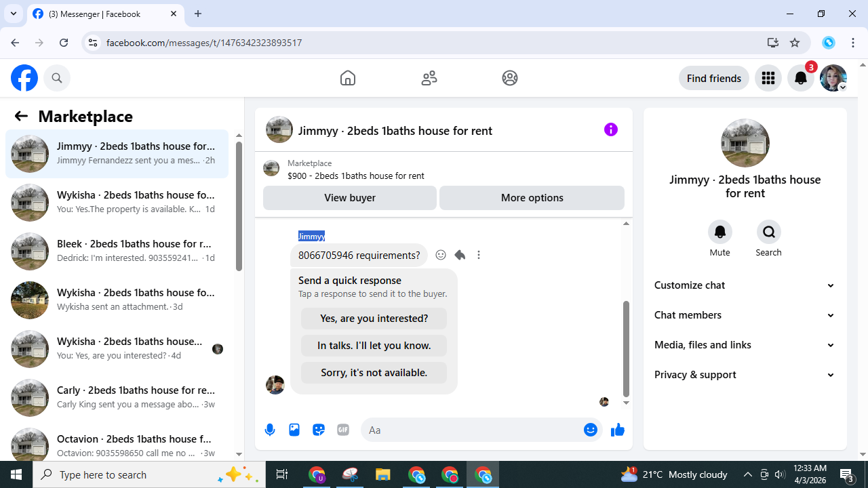Click the conversation list scrollbar

click(x=239, y=207)
